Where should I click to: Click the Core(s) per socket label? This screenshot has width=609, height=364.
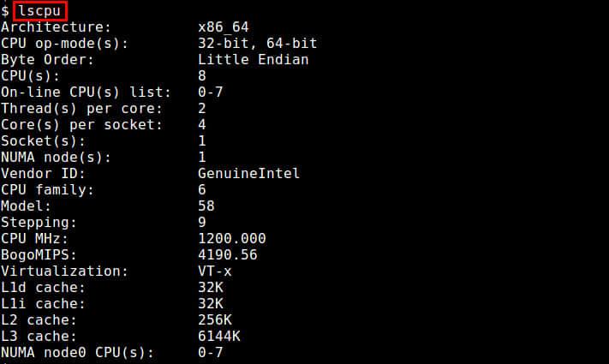tap(81, 125)
